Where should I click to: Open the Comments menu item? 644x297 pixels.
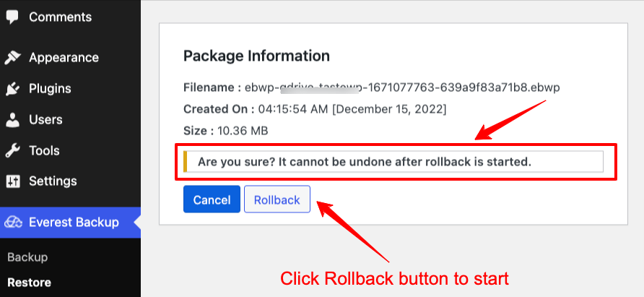point(60,17)
